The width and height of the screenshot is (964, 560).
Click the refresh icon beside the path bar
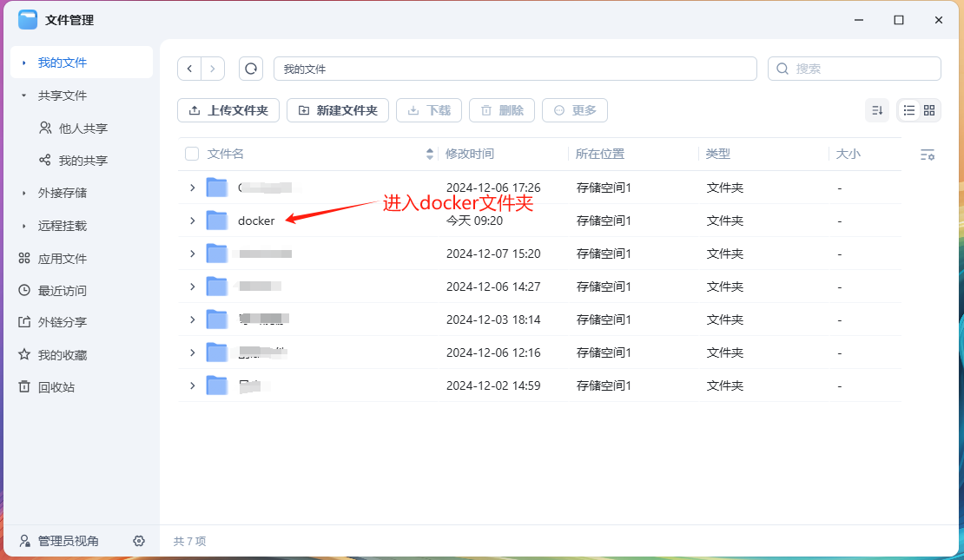click(x=251, y=69)
